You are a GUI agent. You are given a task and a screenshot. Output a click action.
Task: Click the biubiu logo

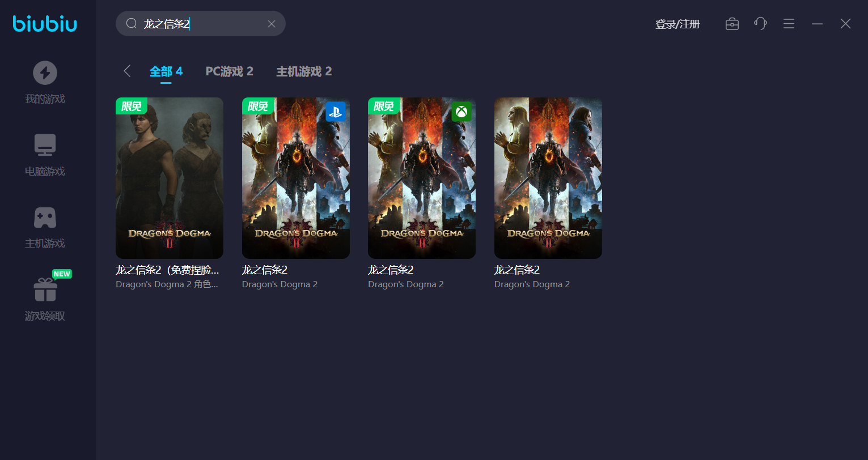pyautogui.click(x=45, y=24)
